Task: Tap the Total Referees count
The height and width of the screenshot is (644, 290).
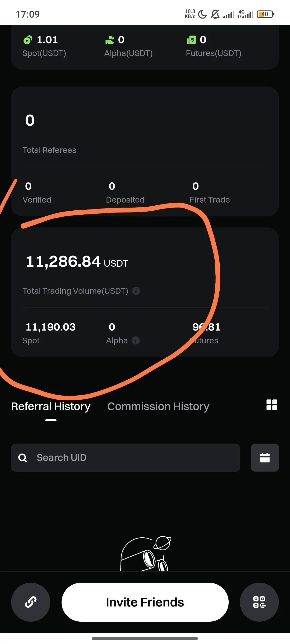Action: tap(30, 120)
